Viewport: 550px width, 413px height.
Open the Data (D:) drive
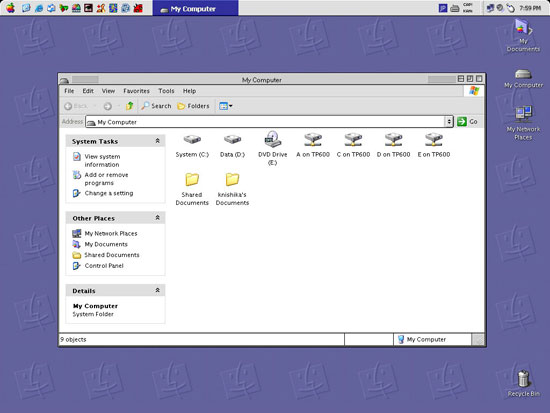click(x=232, y=145)
